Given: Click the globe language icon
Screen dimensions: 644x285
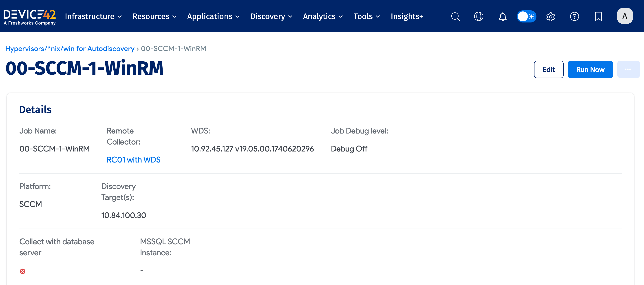Looking at the screenshot, I should click(479, 16).
